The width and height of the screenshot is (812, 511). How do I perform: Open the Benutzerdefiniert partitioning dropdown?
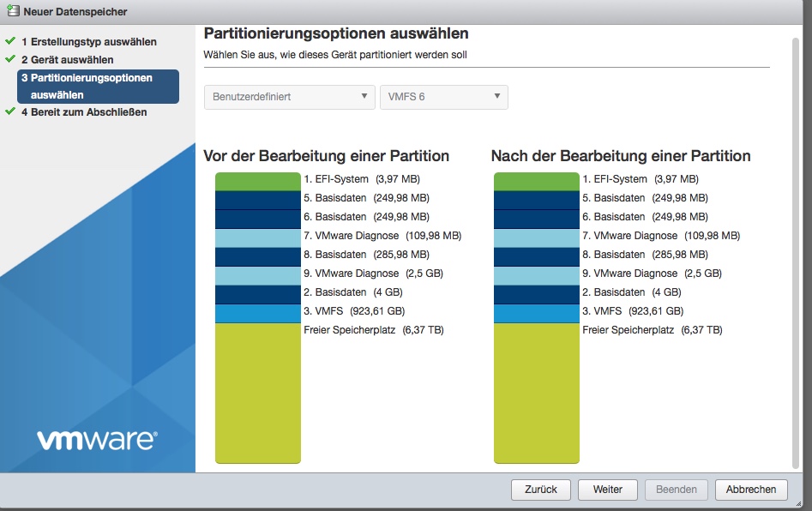289,97
